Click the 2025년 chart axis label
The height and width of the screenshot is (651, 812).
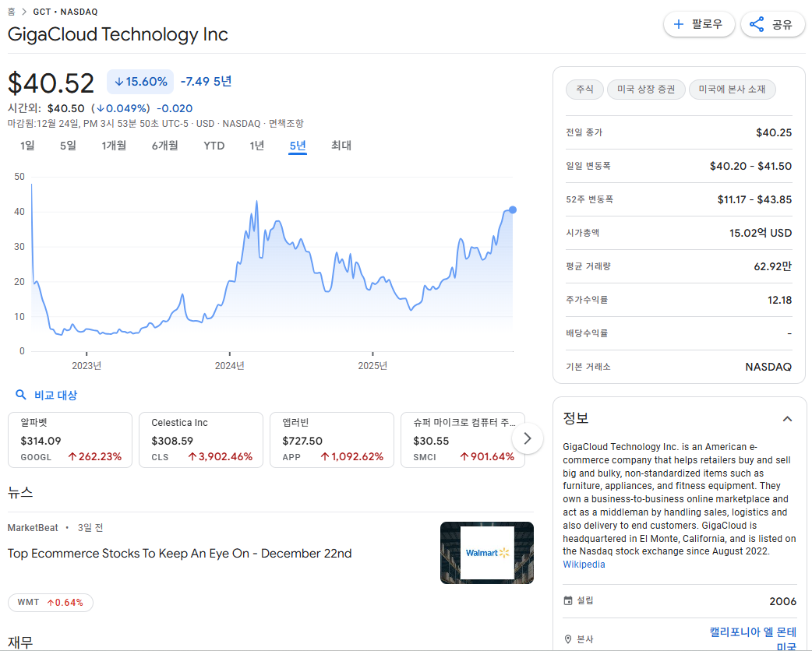point(372,366)
